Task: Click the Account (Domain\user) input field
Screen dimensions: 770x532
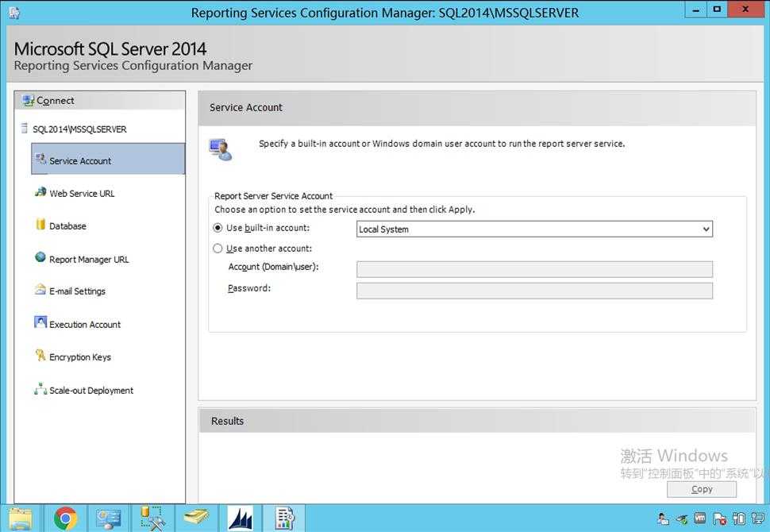Action: (534, 269)
